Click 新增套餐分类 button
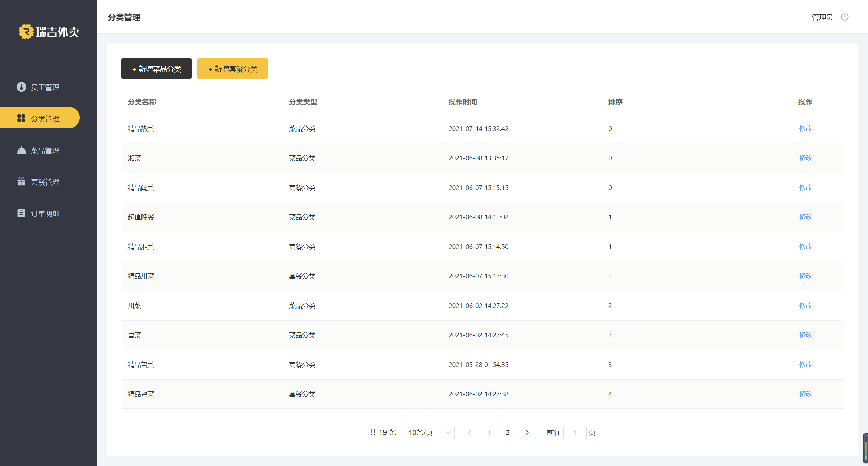 coord(232,69)
